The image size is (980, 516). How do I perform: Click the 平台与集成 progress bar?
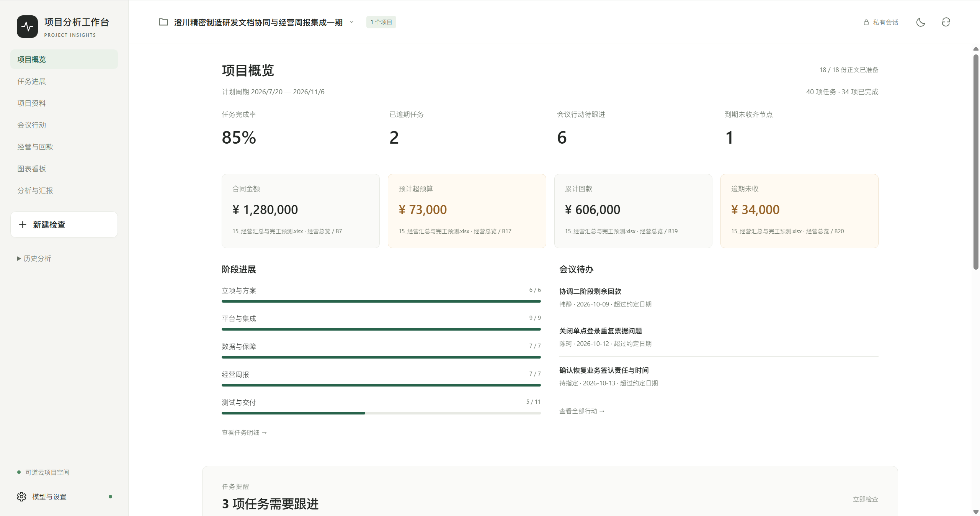click(x=381, y=329)
